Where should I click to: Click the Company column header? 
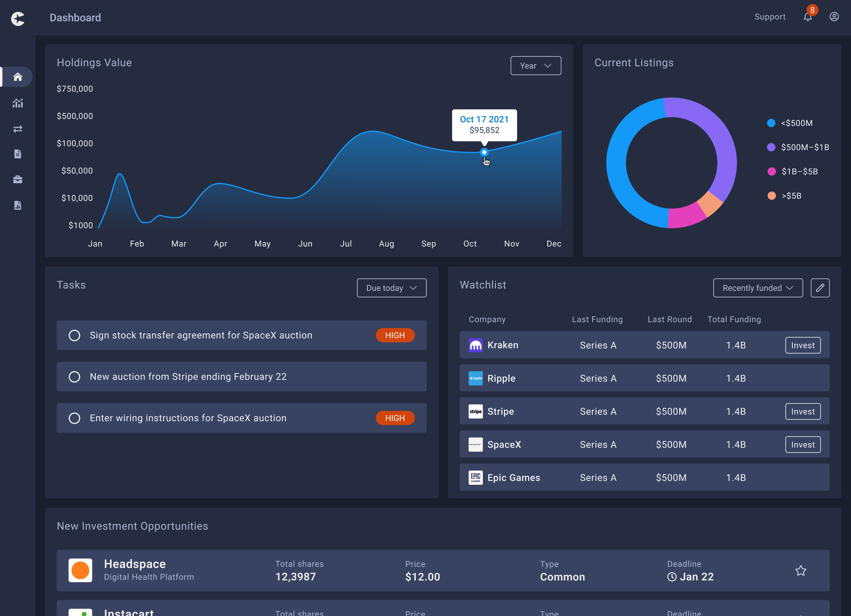(x=487, y=320)
